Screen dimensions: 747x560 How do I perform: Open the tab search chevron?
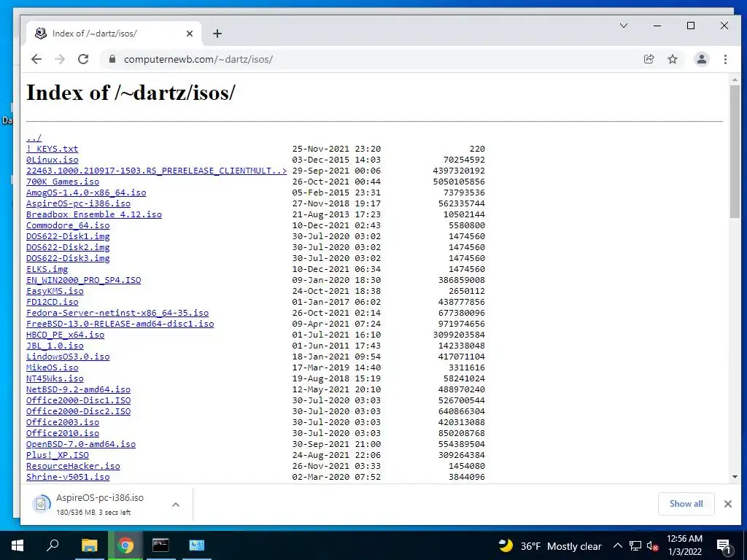624,26
